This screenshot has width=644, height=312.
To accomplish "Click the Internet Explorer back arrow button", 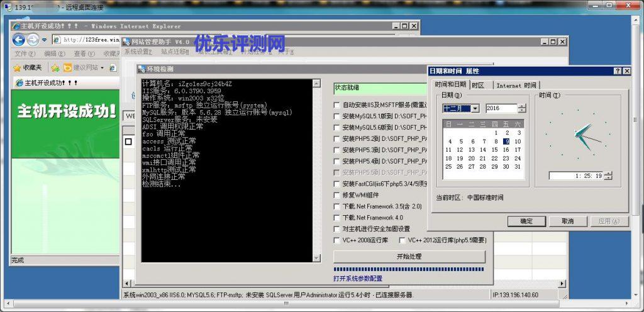I will point(18,40).
